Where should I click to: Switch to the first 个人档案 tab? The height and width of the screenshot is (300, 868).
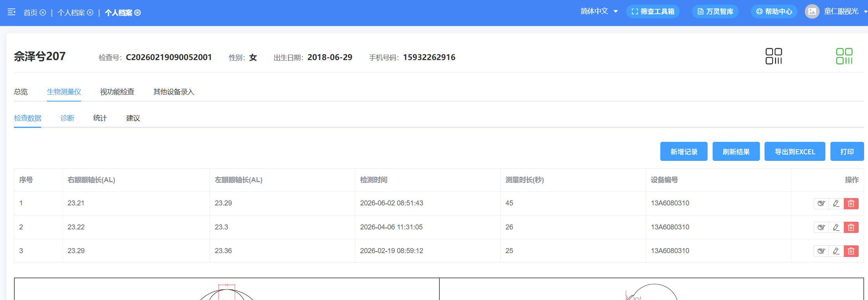(71, 13)
